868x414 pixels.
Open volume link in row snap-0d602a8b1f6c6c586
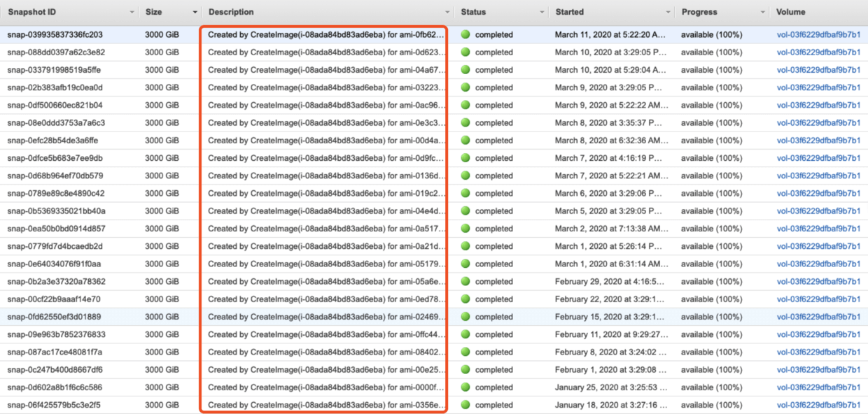tap(818, 387)
